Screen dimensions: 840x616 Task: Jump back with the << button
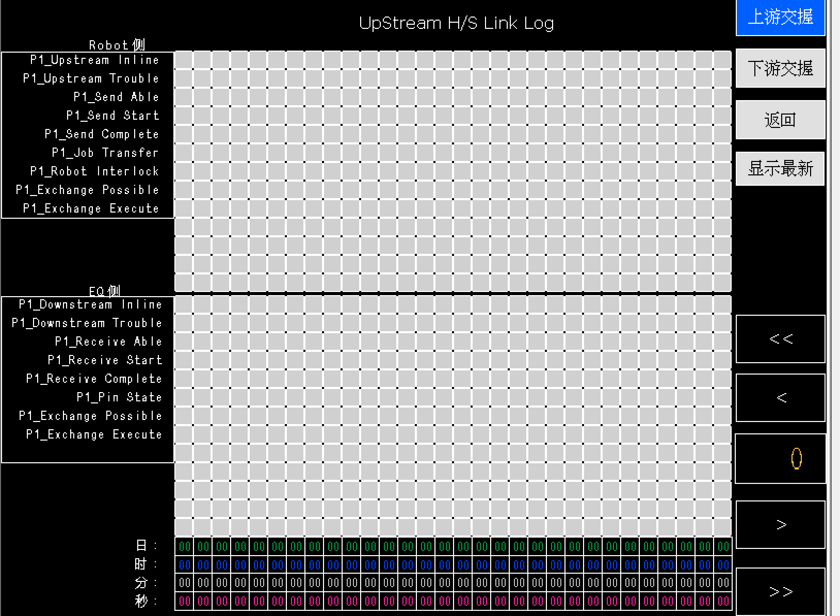780,339
